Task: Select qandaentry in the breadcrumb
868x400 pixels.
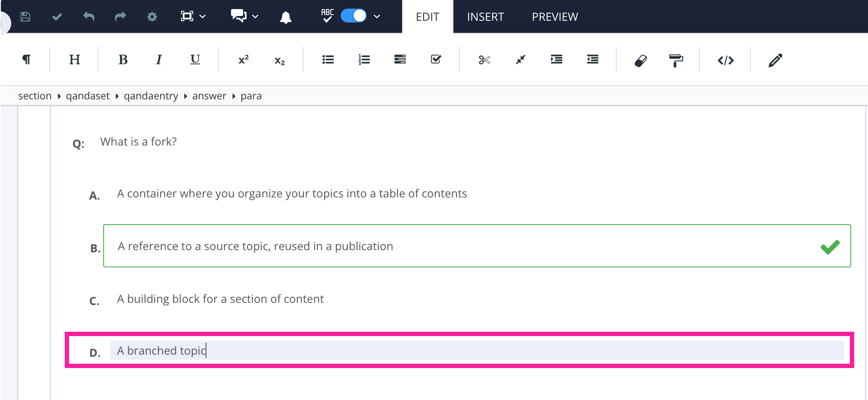Action: pos(151,95)
